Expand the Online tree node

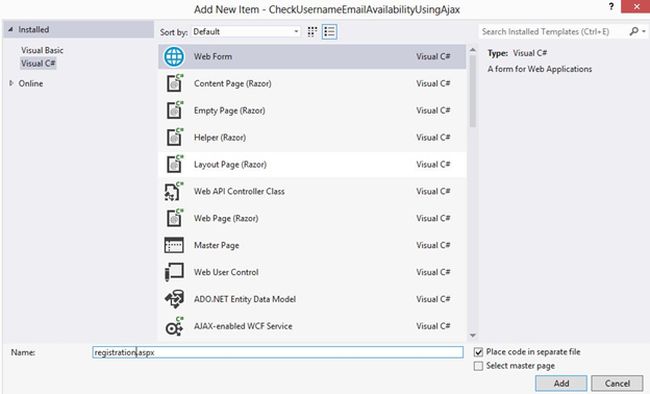point(11,83)
